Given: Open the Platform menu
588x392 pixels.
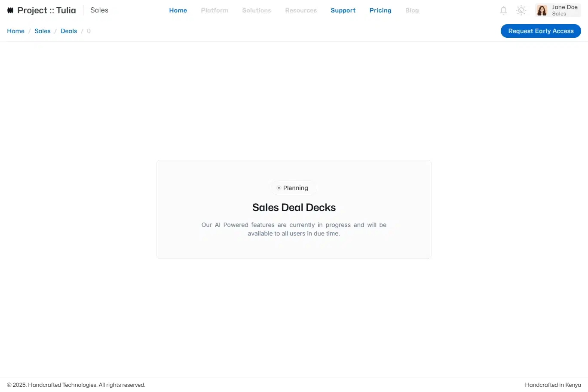Looking at the screenshot, I should (x=214, y=10).
